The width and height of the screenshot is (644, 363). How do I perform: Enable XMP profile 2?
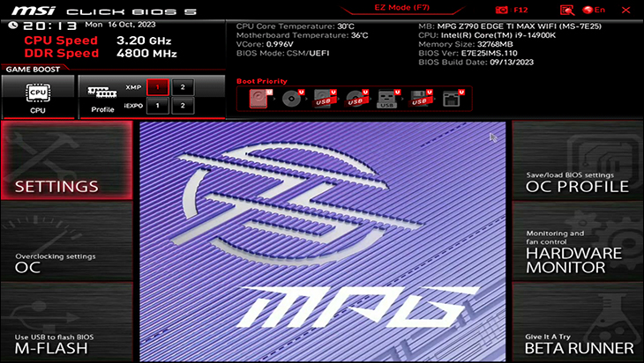183,87
